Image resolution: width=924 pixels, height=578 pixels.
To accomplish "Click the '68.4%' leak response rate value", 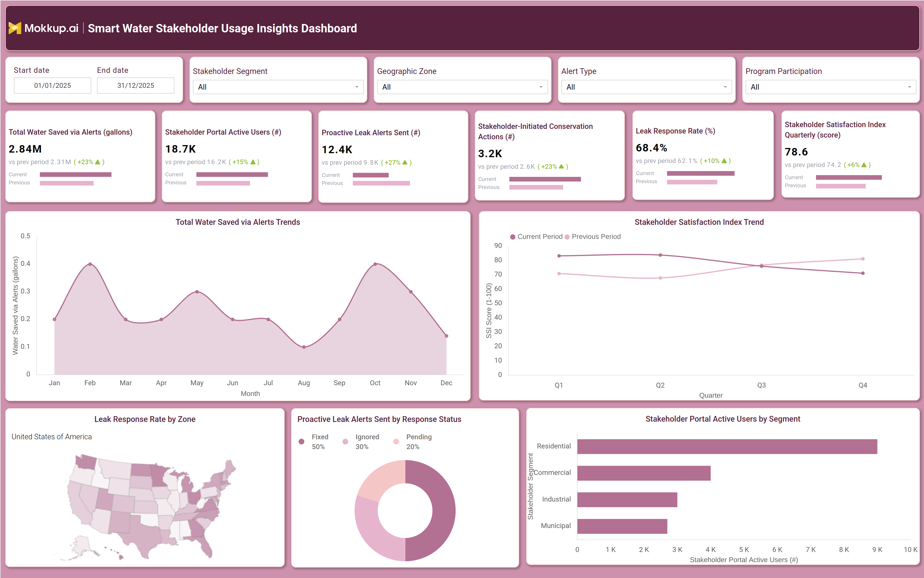I will click(x=651, y=148).
